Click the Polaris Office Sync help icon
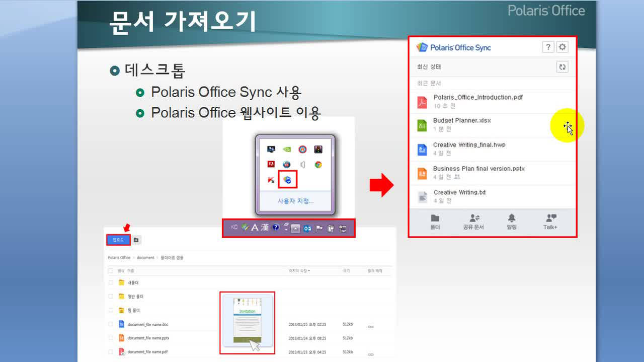The width and height of the screenshot is (644, 362). 548,47
